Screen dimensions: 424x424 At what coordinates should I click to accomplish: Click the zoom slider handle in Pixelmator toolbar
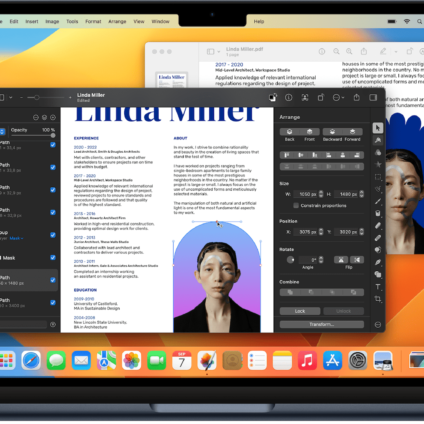coord(37,97)
